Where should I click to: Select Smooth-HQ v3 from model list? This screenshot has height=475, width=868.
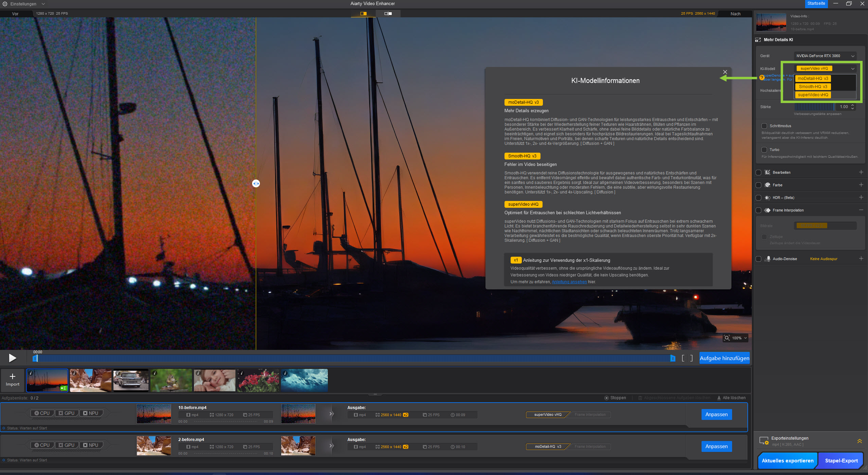pyautogui.click(x=813, y=87)
